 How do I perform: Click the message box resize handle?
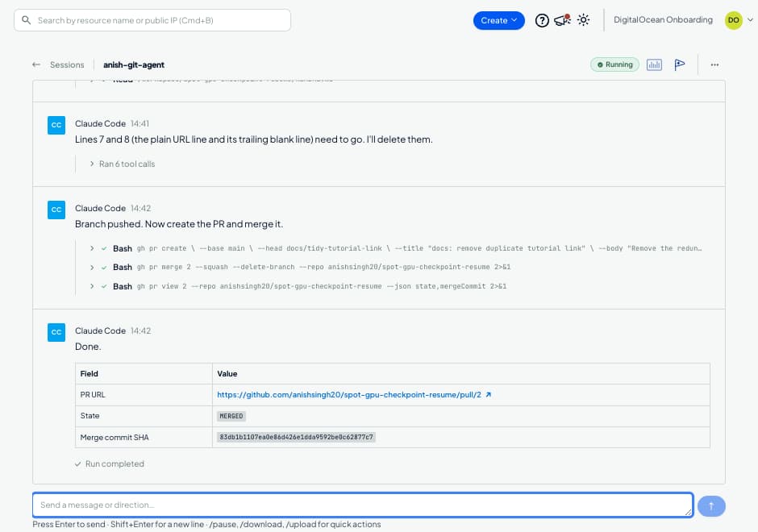click(x=688, y=512)
